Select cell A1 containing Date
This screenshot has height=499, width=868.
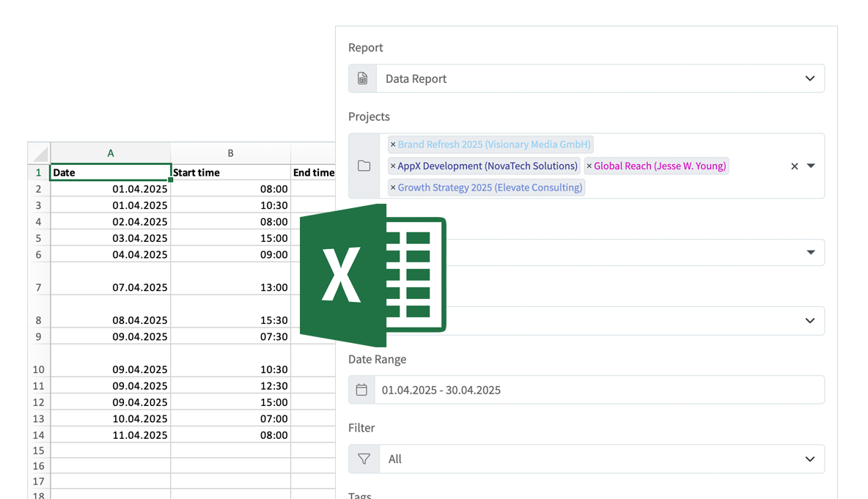click(x=110, y=171)
